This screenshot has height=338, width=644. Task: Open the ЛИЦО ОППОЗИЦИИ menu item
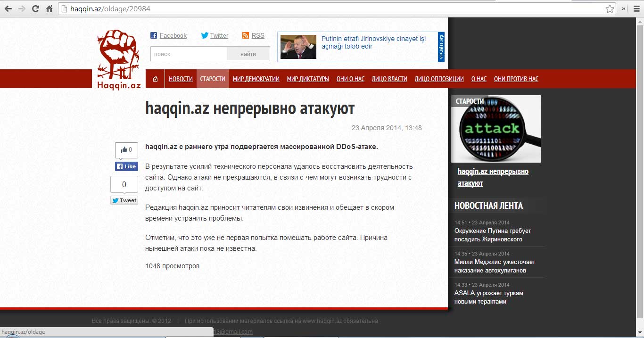(x=439, y=79)
